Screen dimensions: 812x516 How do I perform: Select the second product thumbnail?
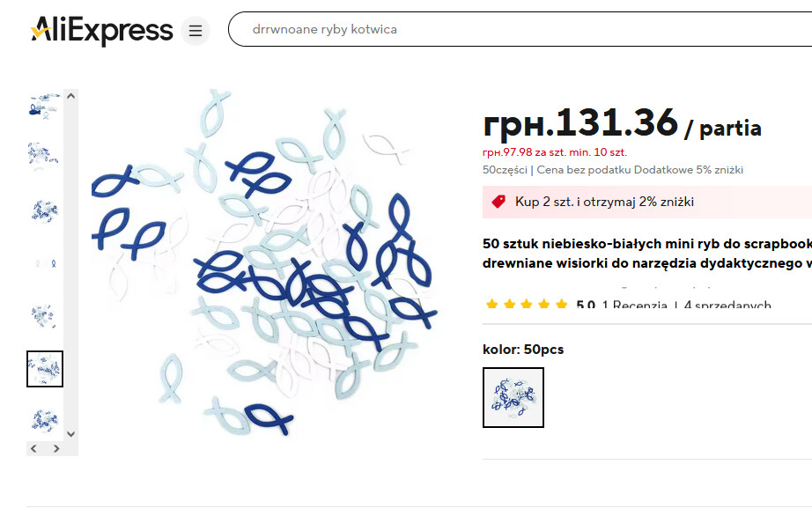[x=44, y=155]
